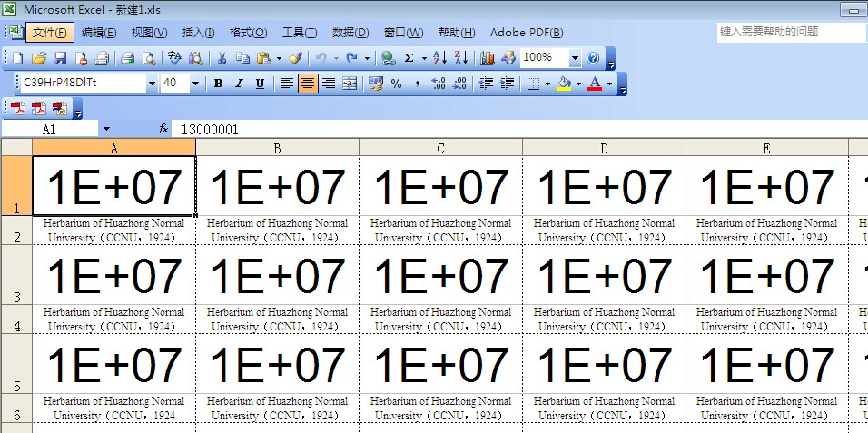Click the Increase Indent icon
This screenshot has height=433, width=868.
pos(507,84)
